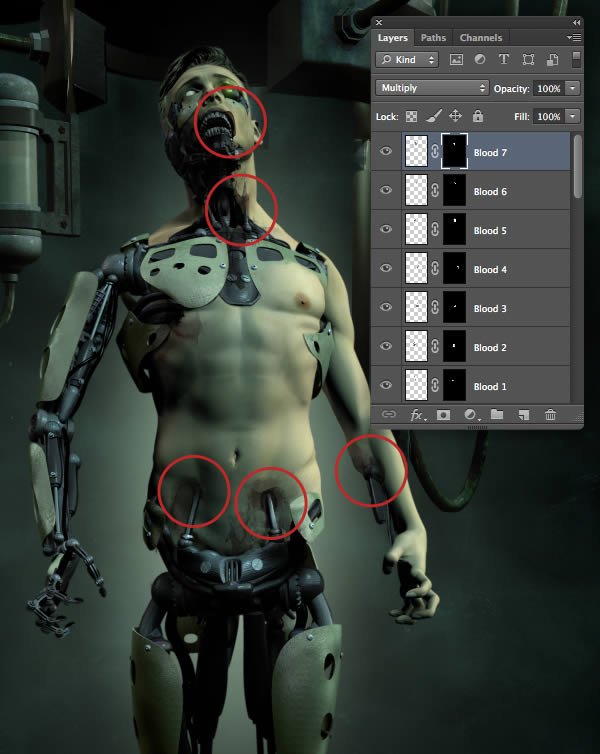
Task: Select the Blood 2 layer thumbnail
Action: point(416,346)
